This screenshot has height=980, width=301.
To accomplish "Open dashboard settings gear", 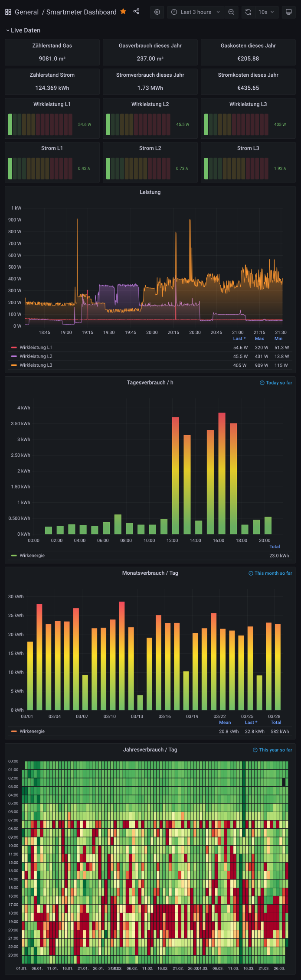I will coord(157,12).
